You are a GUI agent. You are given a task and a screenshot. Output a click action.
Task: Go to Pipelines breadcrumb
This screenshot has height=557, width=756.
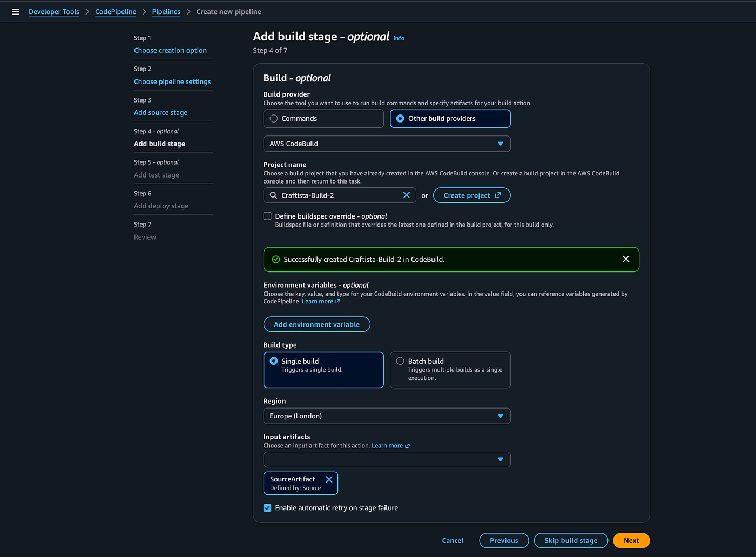tap(166, 12)
